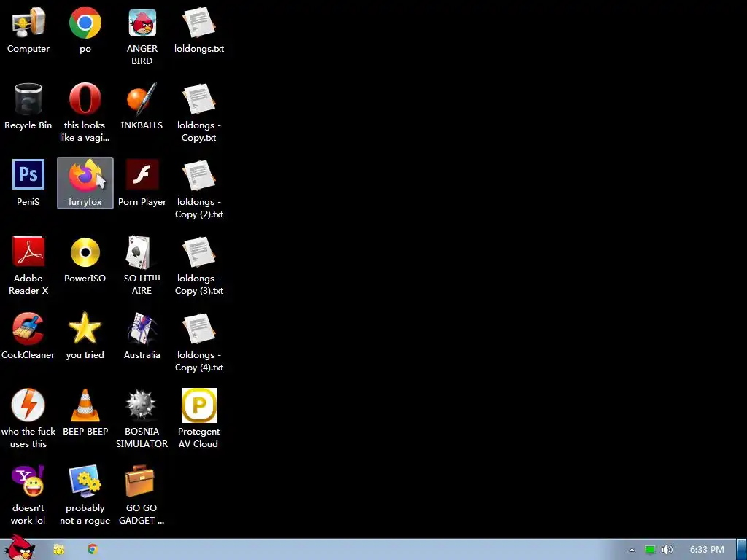This screenshot has height=560, width=747.
Task: Open the folder icon in the taskbar
Action: coord(58,550)
